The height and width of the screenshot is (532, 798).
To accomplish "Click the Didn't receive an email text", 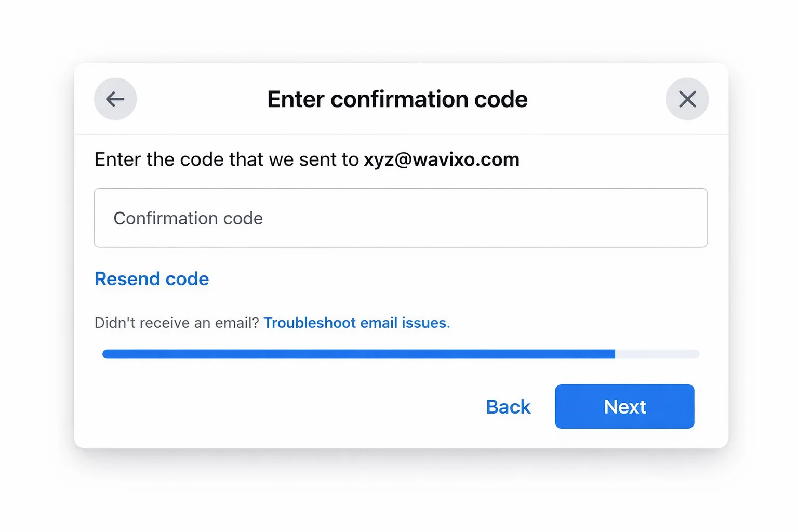I will tap(177, 323).
